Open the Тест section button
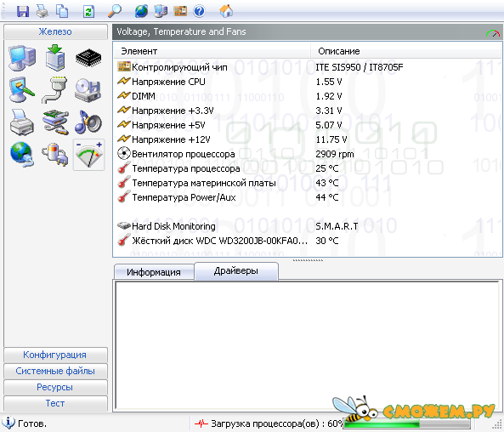 (55, 403)
